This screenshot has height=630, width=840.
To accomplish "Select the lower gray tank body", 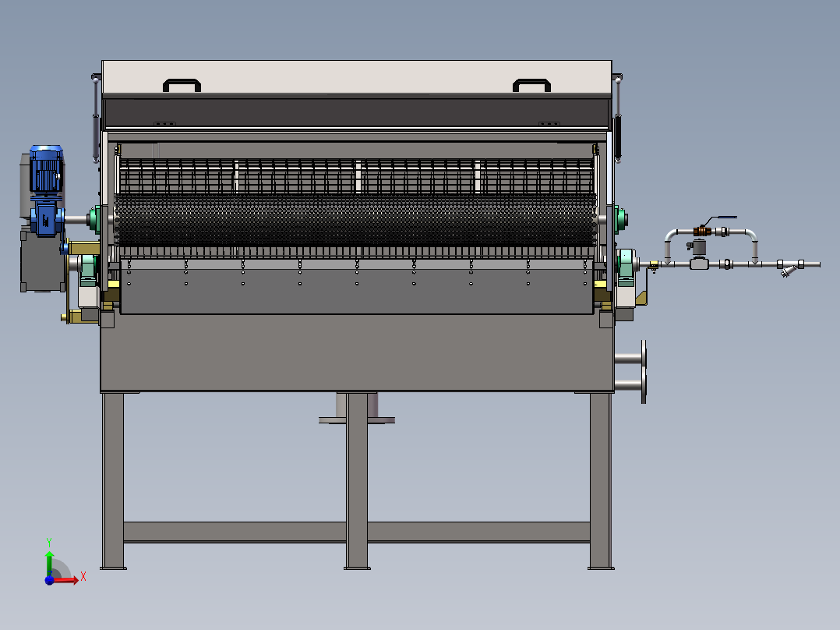I will [x=357, y=352].
